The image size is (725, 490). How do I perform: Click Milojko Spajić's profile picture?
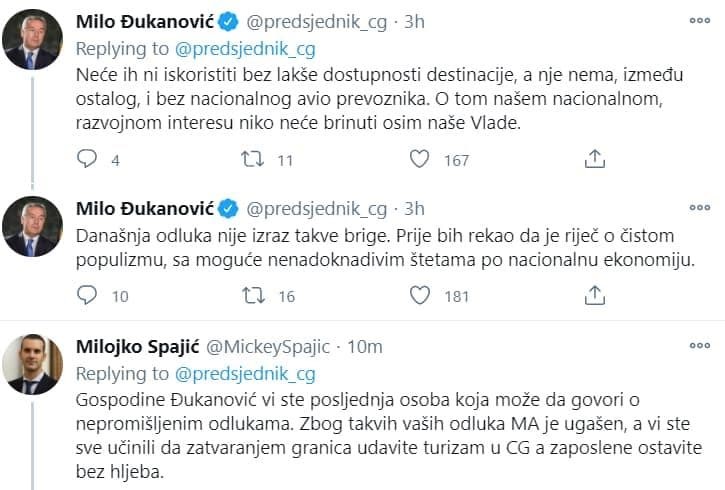point(31,366)
